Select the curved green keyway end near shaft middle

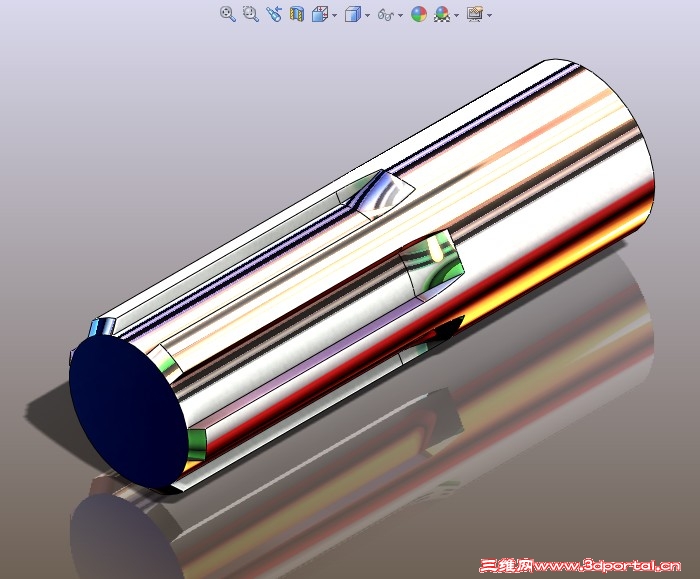click(432, 262)
